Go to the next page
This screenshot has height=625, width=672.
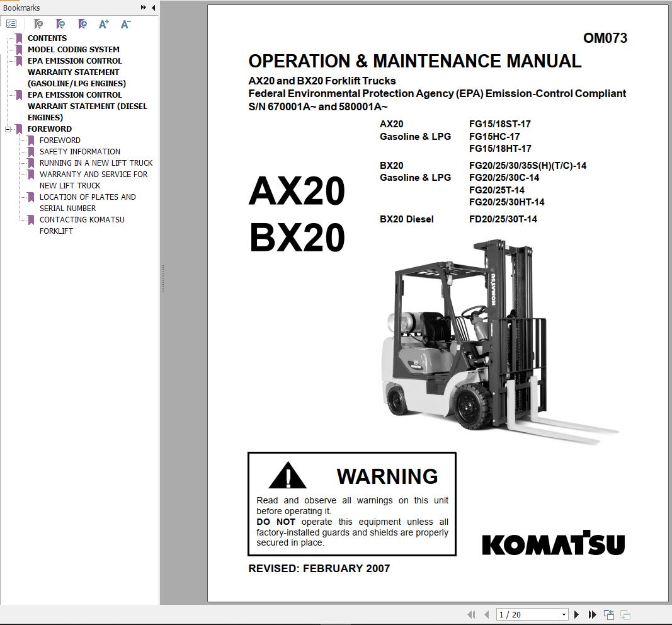(576, 614)
